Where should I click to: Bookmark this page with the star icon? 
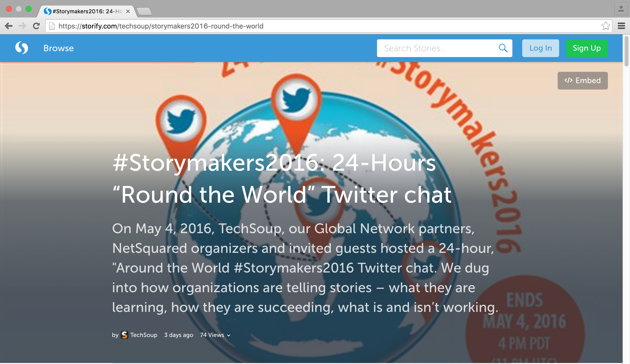(605, 26)
